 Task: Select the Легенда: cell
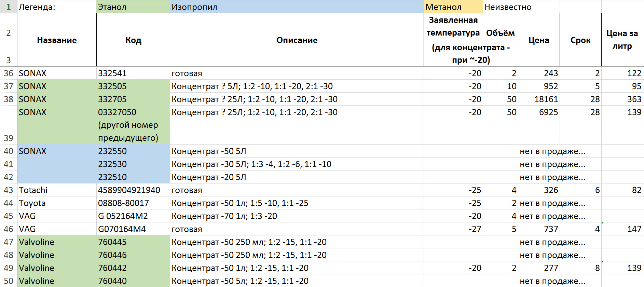click(56, 7)
